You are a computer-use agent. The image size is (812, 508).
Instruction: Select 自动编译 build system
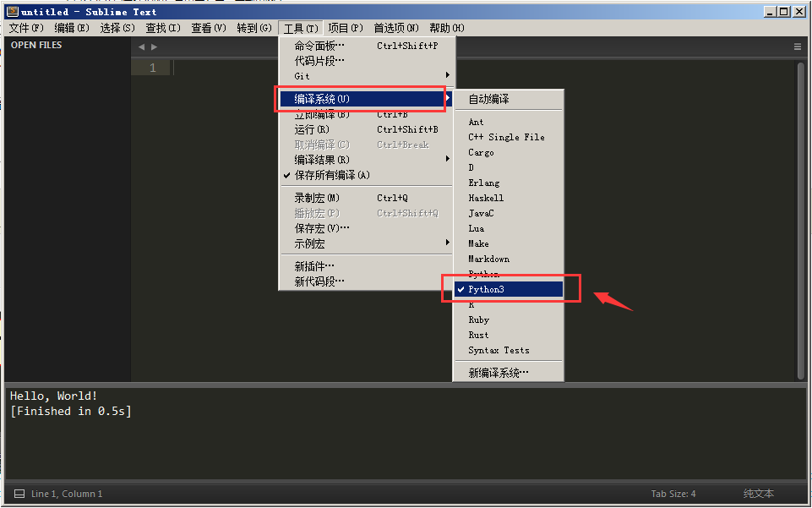click(509, 99)
